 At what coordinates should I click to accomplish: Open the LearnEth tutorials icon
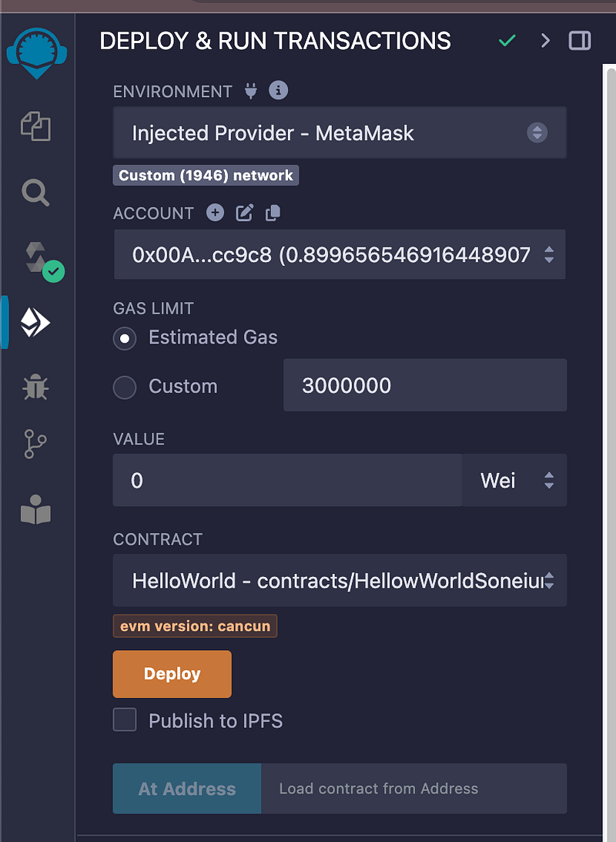[x=35, y=509]
